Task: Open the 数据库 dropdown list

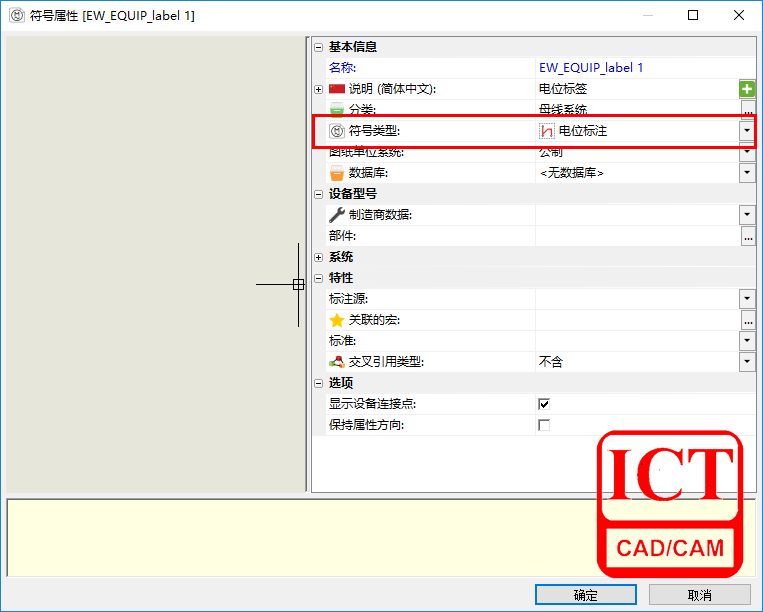Action: 747,173
